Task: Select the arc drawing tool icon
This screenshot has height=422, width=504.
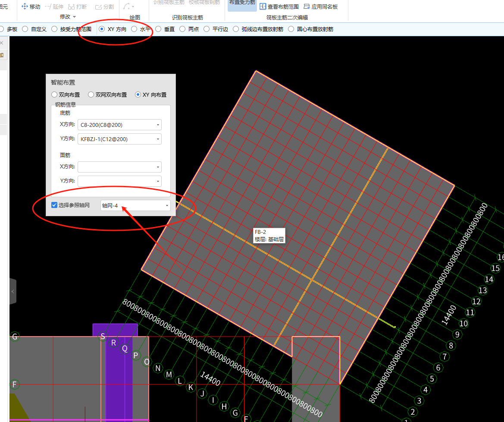Action: pyautogui.click(x=126, y=6)
